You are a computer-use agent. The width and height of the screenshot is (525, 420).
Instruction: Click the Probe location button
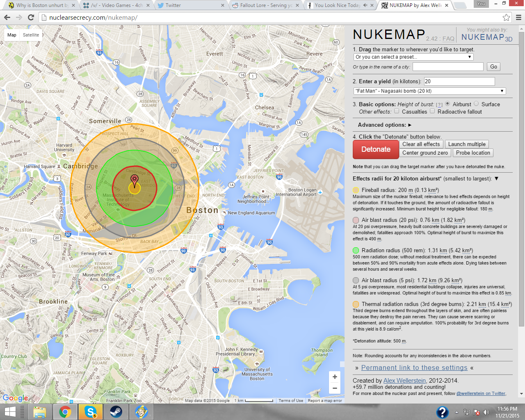pos(473,153)
